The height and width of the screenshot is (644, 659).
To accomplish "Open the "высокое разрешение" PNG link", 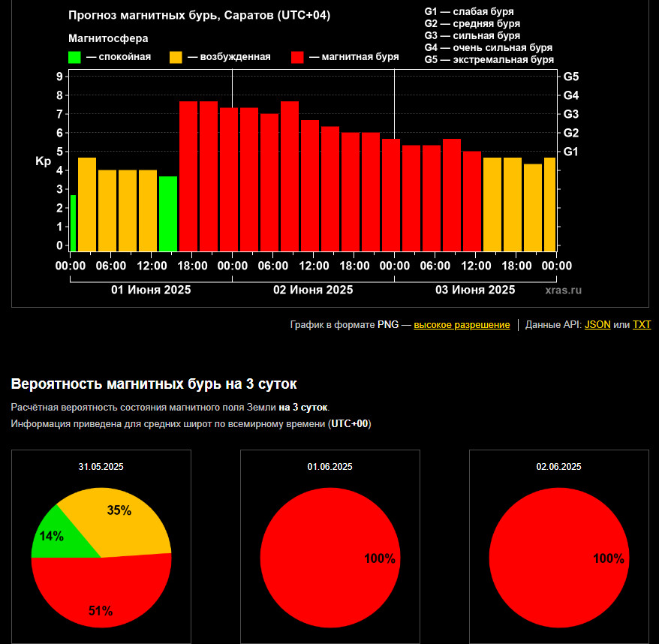I will point(462,325).
